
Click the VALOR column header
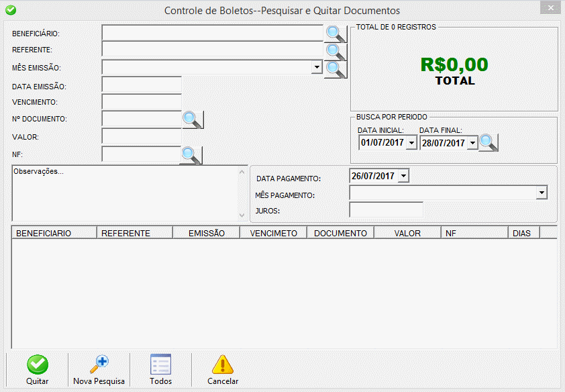(407, 233)
